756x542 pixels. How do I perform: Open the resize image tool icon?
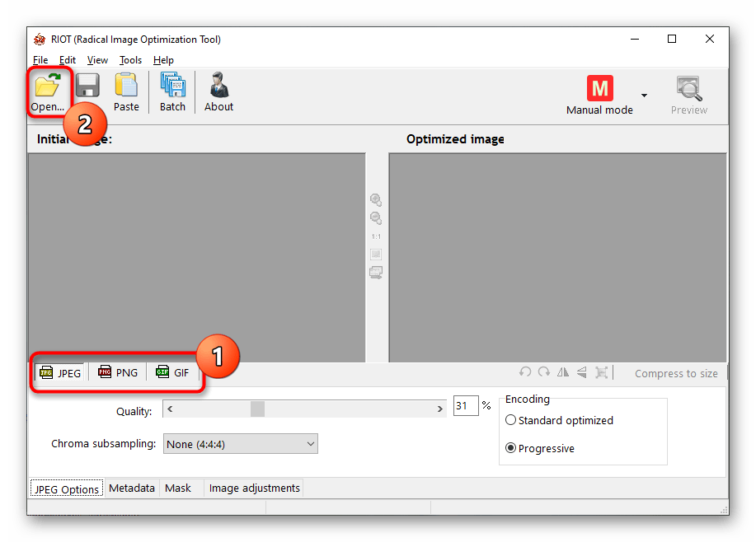601,372
